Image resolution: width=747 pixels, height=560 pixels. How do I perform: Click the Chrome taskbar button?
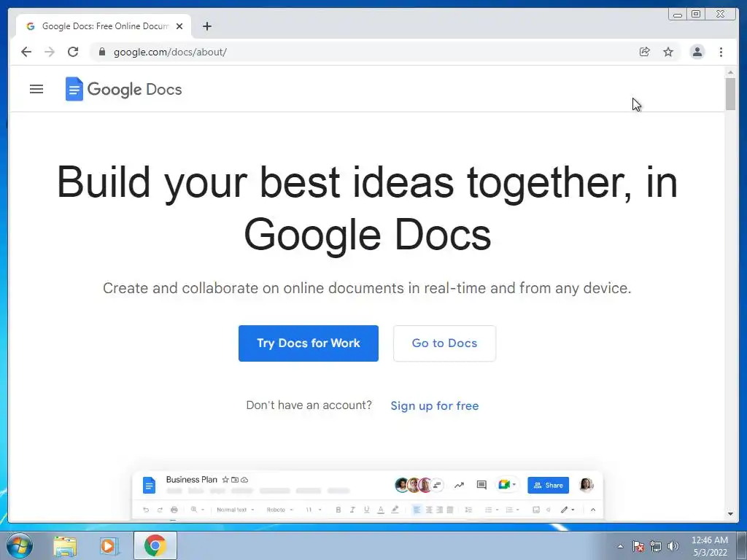(x=155, y=545)
